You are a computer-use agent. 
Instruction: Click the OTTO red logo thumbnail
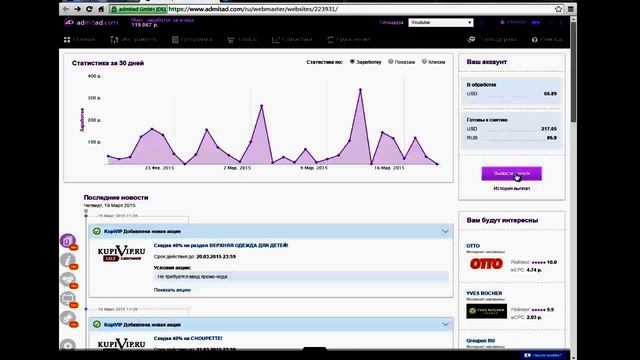[486, 264]
